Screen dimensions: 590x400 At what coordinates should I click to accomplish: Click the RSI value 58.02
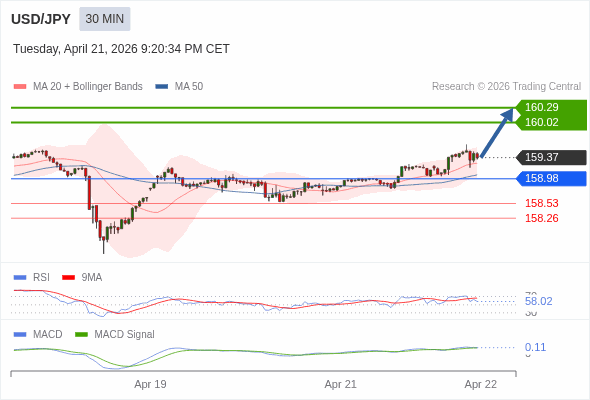pyautogui.click(x=538, y=301)
